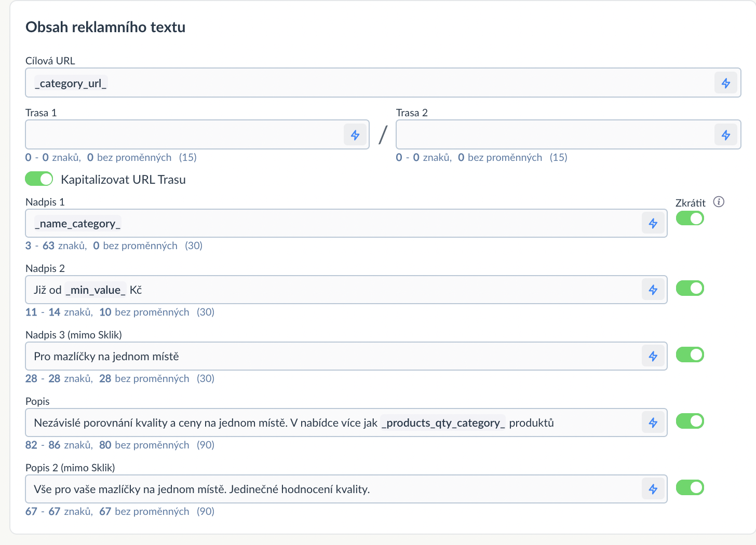The height and width of the screenshot is (545, 756).
Task: Open variable picker for Nadpis 1
Action: click(x=653, y=223)
